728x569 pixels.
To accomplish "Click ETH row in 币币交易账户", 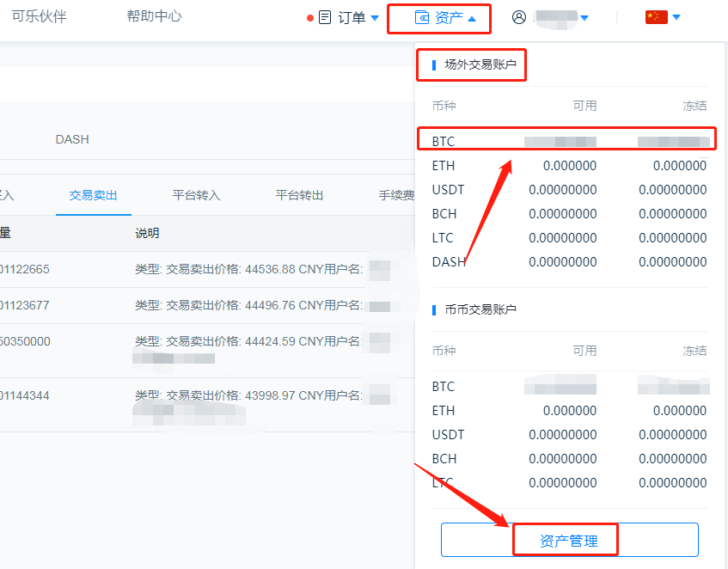I will 569,411.
